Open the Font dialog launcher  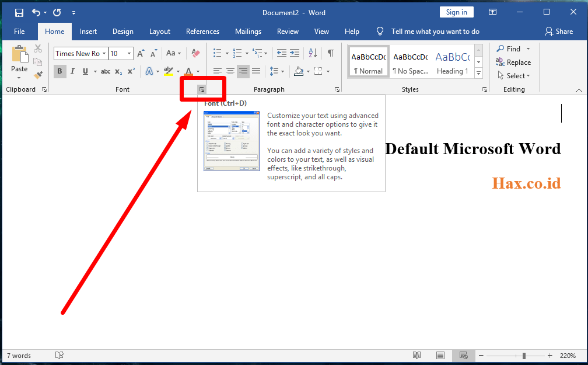(202, 89)
